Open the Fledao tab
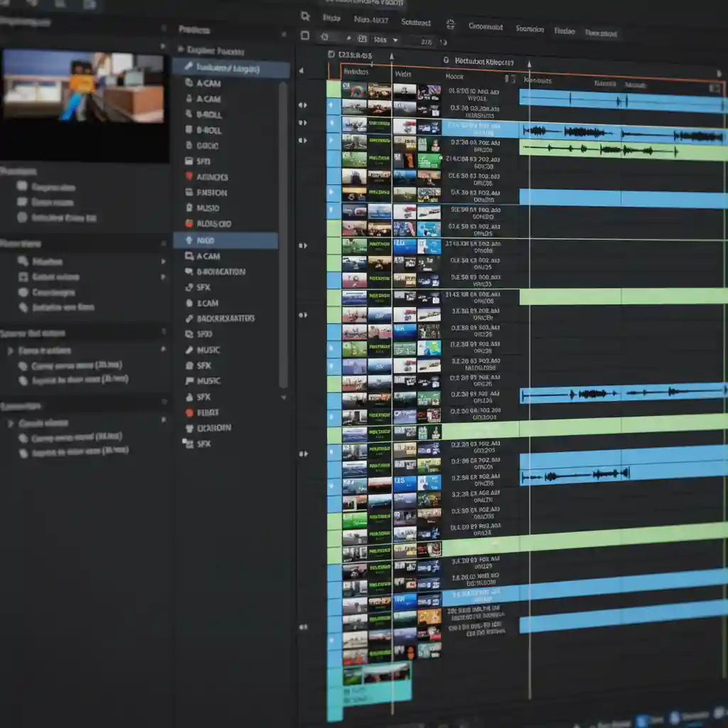Viewport: 728px width, 728px height. point(564,31)
